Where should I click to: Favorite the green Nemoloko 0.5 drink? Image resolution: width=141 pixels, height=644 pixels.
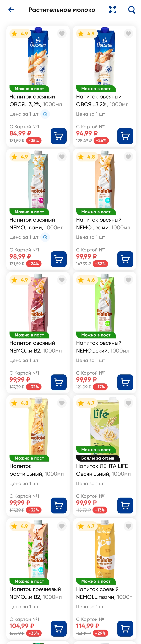[128, 280]
